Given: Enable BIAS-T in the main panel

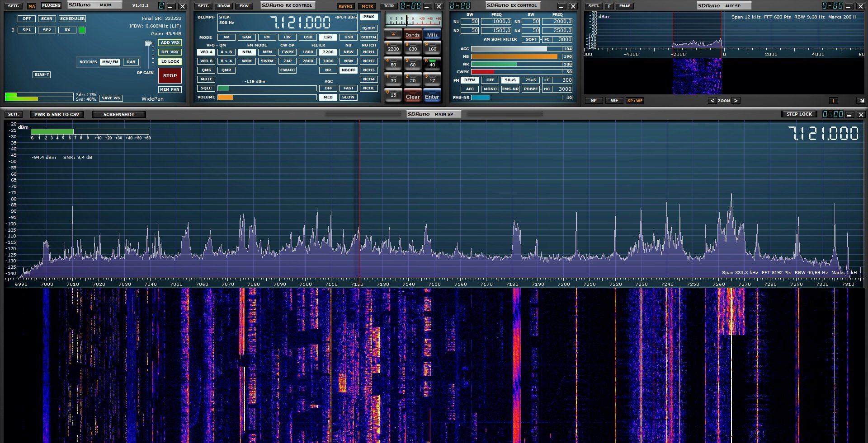Looking at the screenshot, I should coord(42,75).
